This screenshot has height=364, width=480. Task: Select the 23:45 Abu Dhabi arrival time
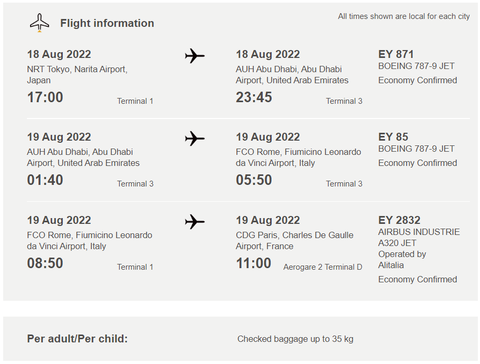tap(254, 97)
